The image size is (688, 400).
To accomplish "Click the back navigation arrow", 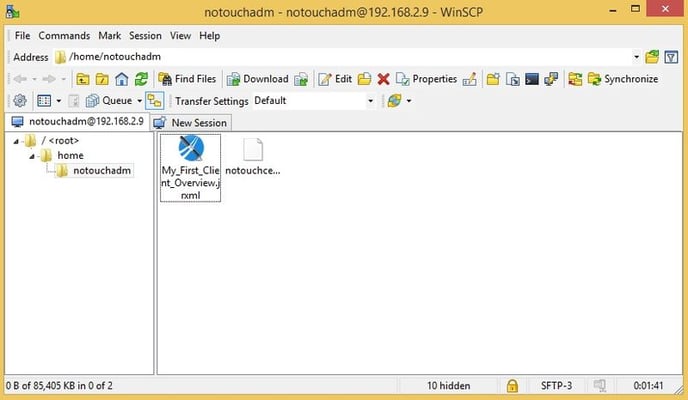I will tap(20, 79).
